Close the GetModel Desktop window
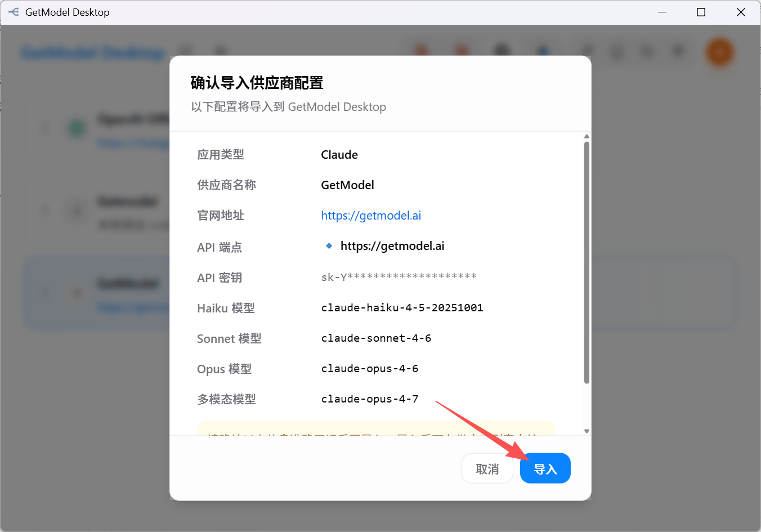The image size is (761, 532). (741, 12)
